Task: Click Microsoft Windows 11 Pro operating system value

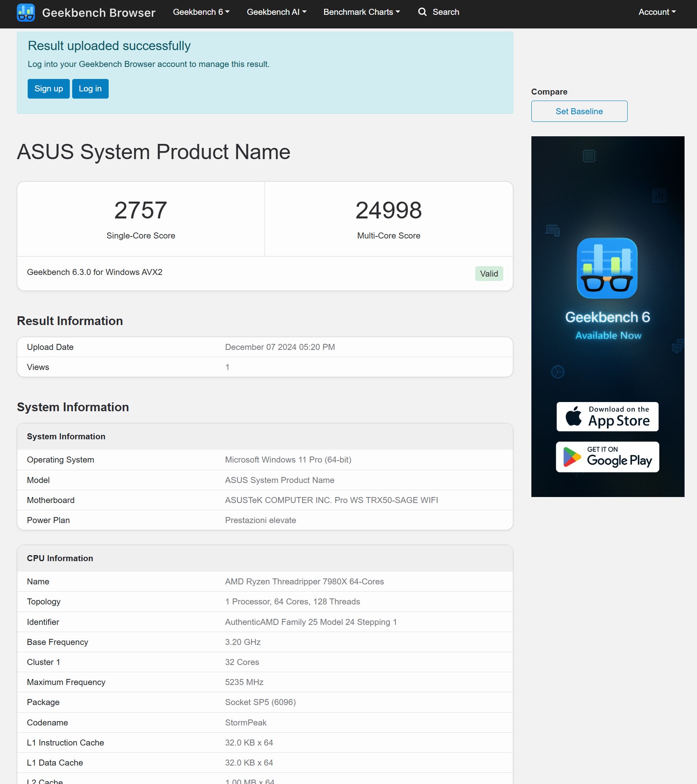Action: point(288,460)
